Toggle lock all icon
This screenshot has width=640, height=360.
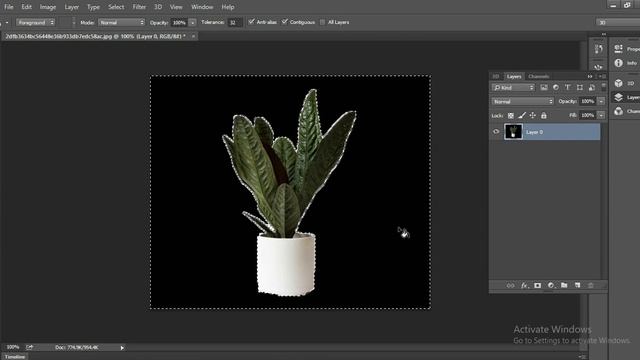point(544,116)
